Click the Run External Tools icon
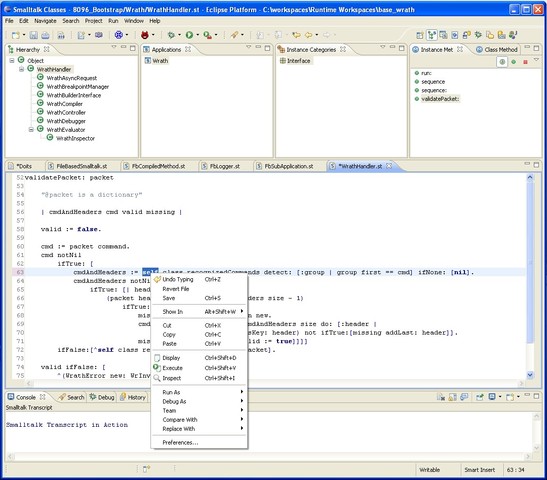547x480 pixels. pyautogui.click(x=207, y=35)
